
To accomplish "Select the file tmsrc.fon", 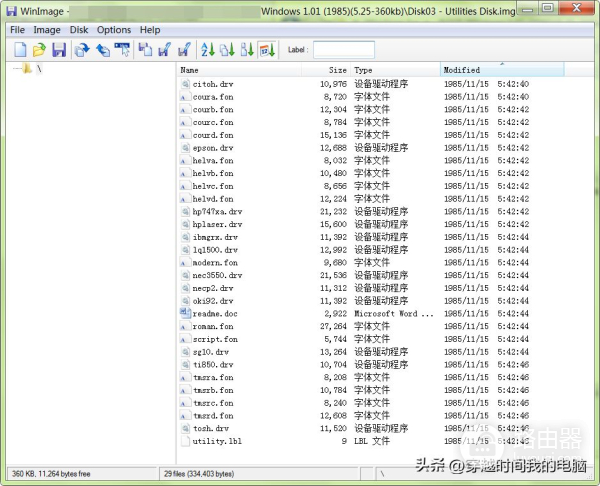I will [x=213, y=403].
